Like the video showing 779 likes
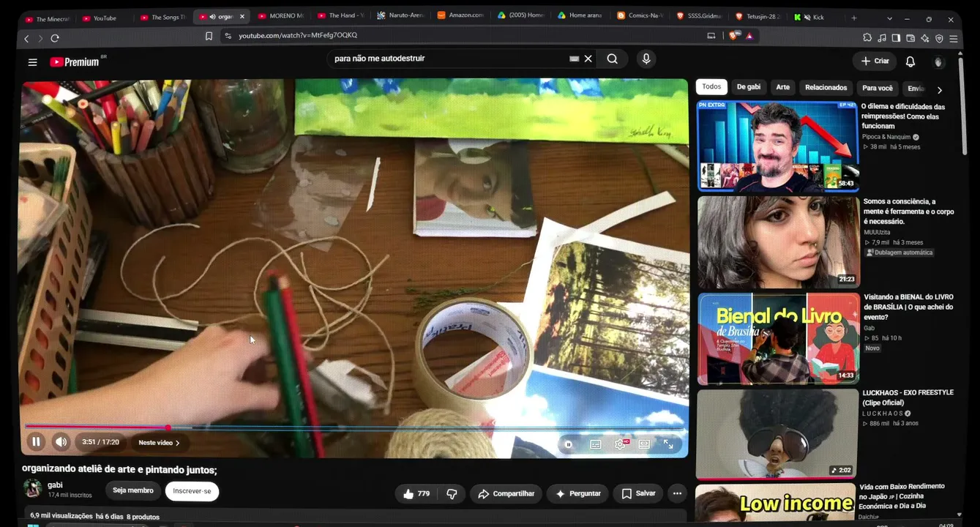 click(416, 494)
